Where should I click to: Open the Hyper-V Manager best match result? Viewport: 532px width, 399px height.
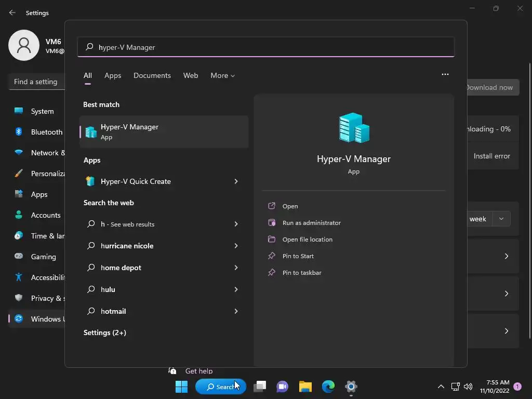[164, 131]
